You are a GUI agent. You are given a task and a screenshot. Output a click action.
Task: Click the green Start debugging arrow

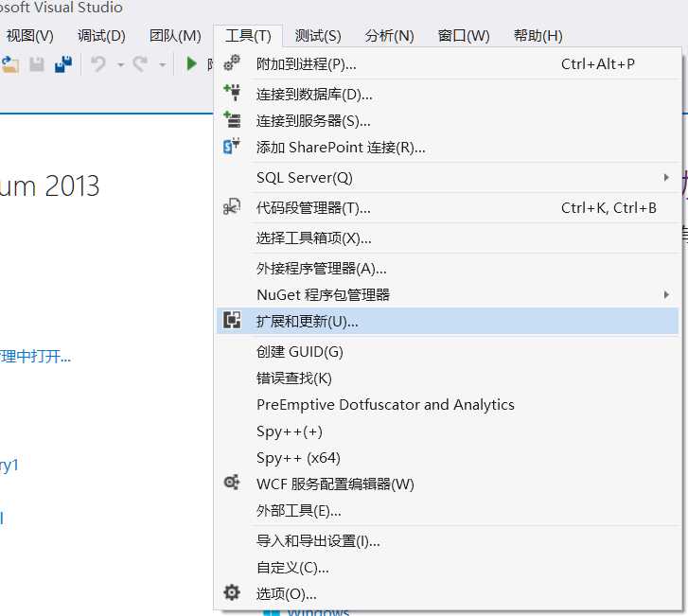[191, 64]
